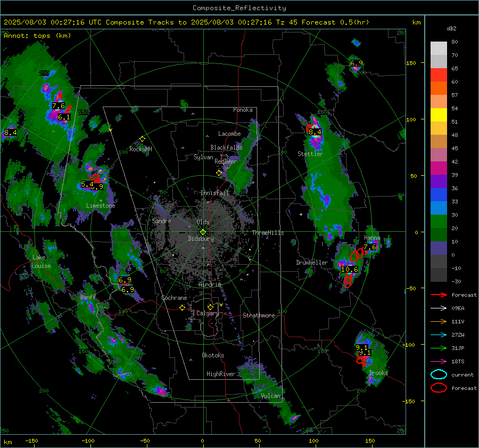Click the Okotoks city label

click(x=213, y=355)
